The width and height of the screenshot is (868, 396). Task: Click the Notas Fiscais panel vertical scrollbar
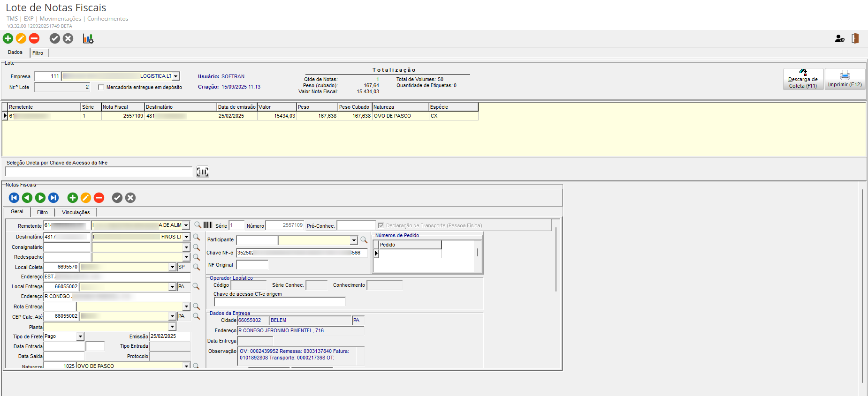coord(556,260)
